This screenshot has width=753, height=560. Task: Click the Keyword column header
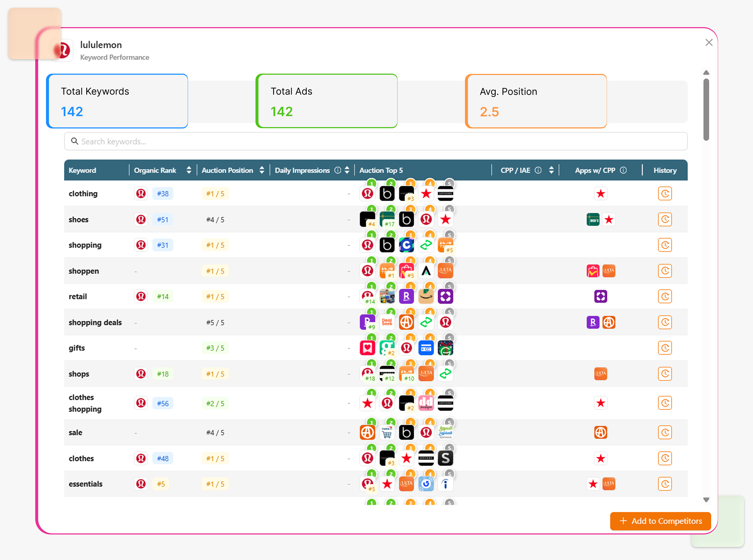pyautogui.click(x=82, y=170)
